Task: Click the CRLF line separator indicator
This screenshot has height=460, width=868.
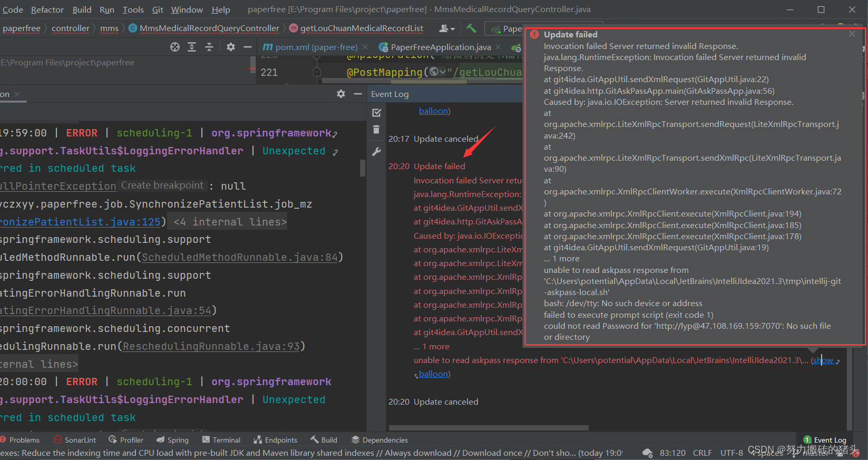Action: tap(702, 453)
